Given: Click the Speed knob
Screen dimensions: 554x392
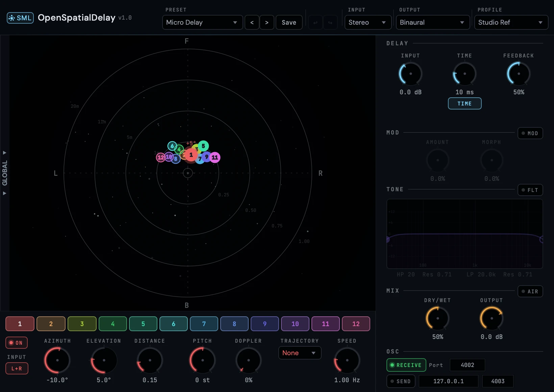Looking at the screenshot, I should coord(347,360).
